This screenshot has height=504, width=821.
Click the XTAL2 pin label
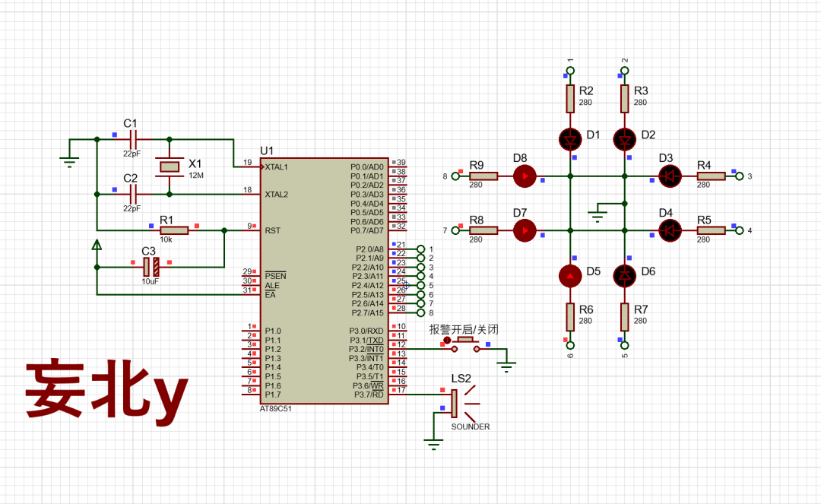point(277,194)
